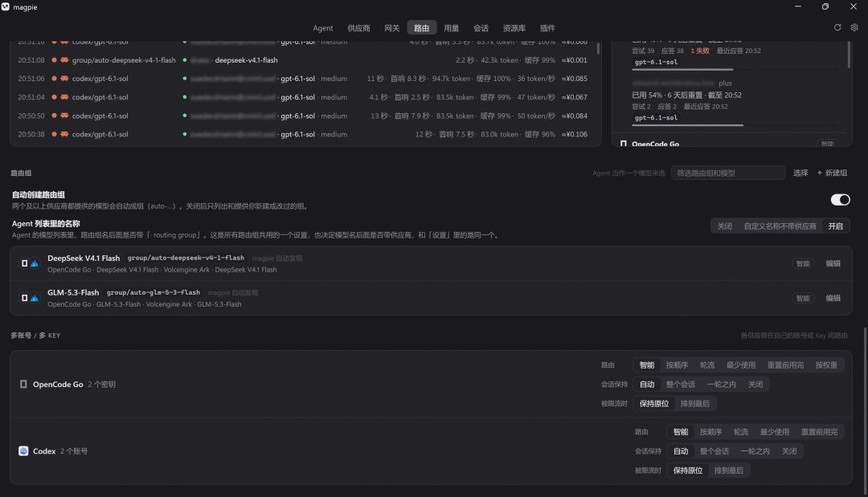This screenshot has height=497, width=868.
Task: Click the OpenCode icon beside DeepSeek V4.1 Flash
Action: pos(24,263)
